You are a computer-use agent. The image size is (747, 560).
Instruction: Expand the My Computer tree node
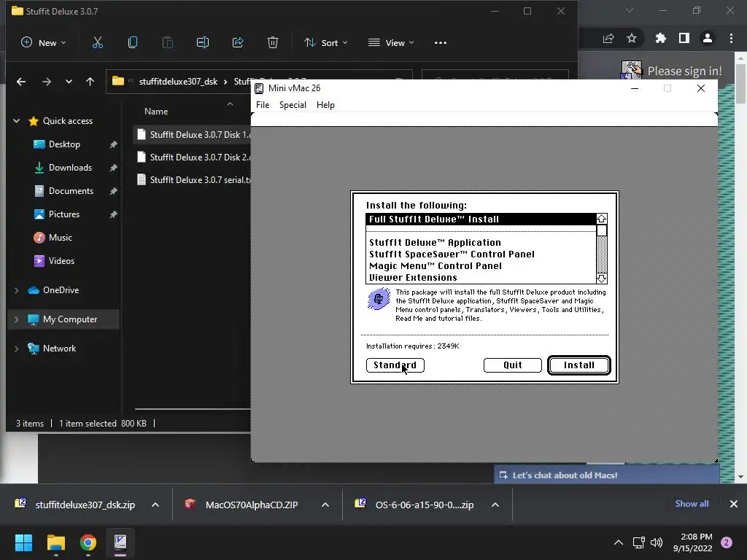(x=17, y=319)
